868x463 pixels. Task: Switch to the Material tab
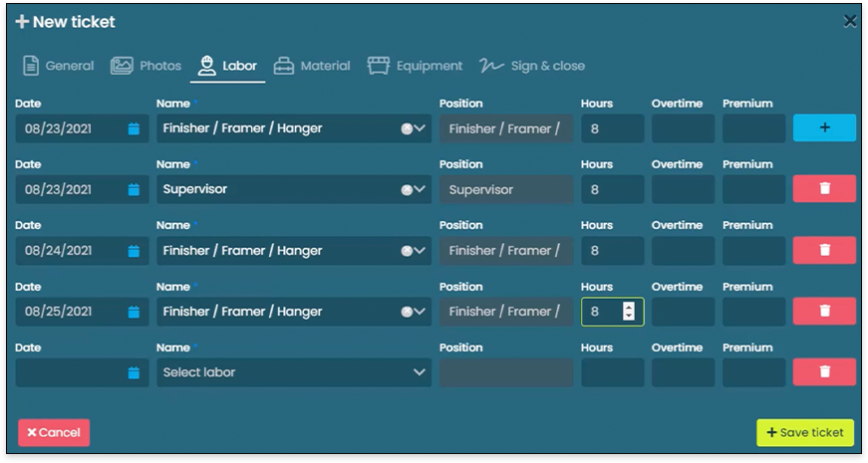coord(312,66)
